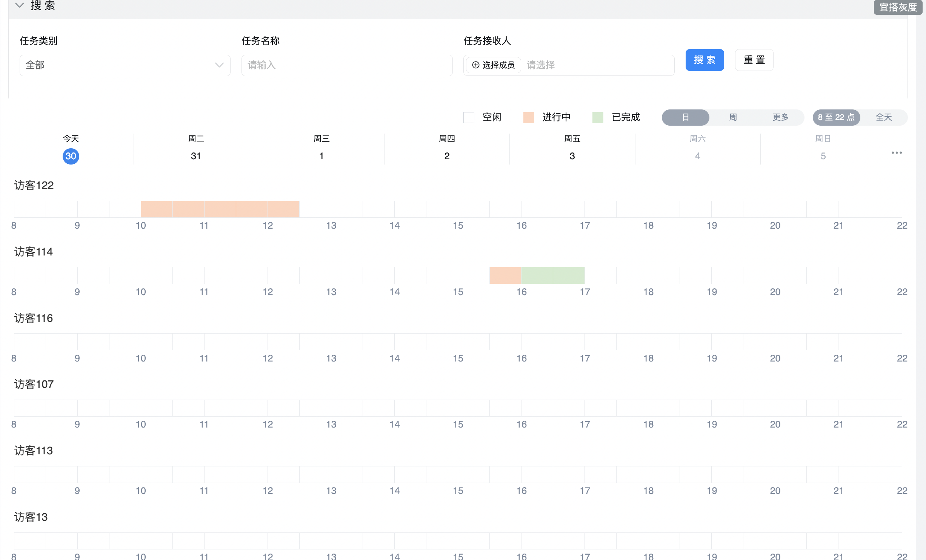Click 访客122's in-progress task block
Image resolution: width=926 pixels, height=560 pixels.
220,209
